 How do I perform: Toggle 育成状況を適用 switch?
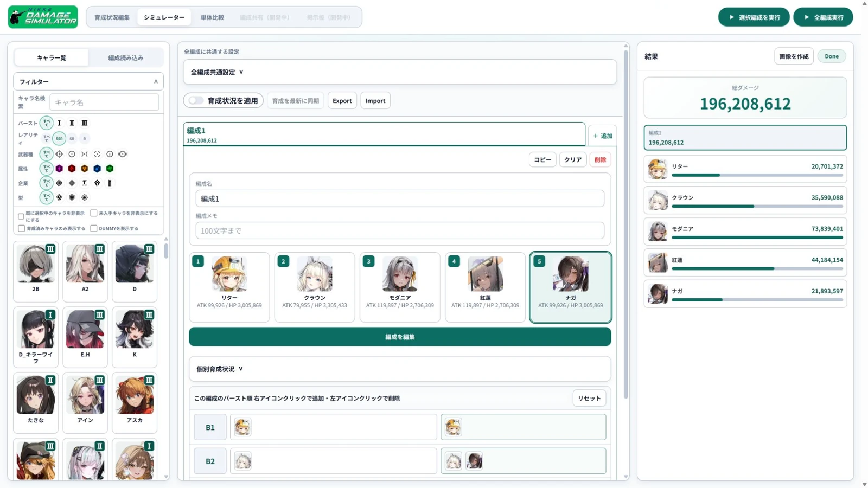[x=196, y=100]
